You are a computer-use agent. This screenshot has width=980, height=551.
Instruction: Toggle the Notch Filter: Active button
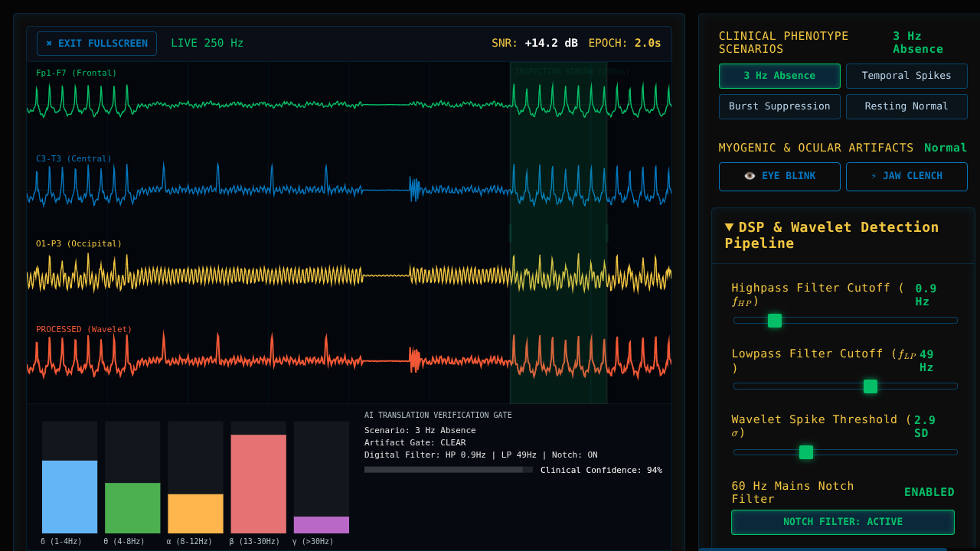843,522
